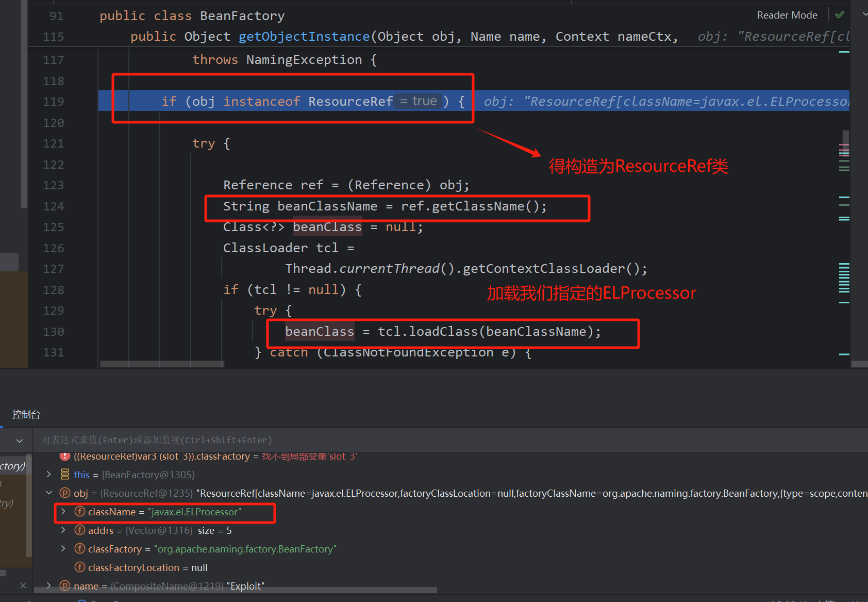Click 'tcl.loadClass(beanClassName)' on line 130
Screen dimensions: 868x602
tap(486, 332)
